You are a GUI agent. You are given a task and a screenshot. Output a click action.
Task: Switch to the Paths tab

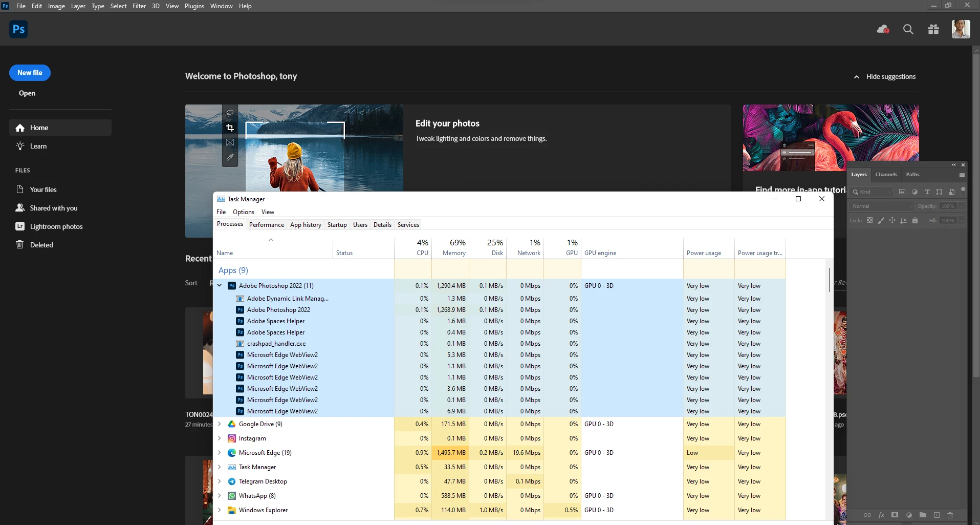pos(912,175)
